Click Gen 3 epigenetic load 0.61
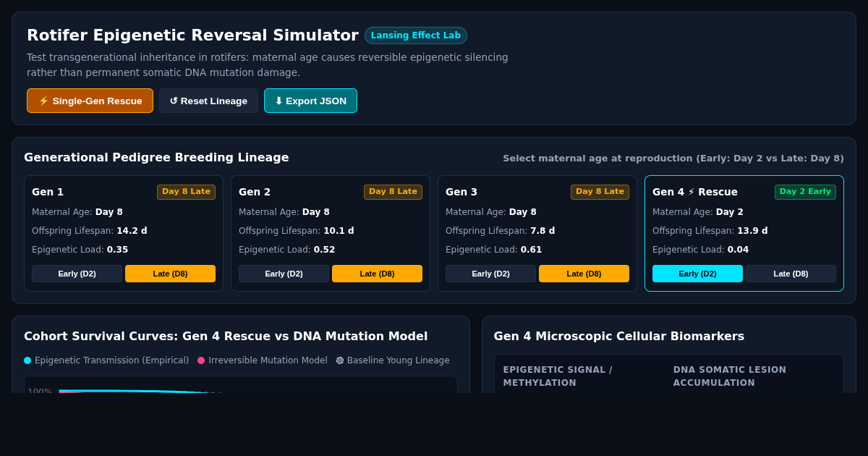 531,250
